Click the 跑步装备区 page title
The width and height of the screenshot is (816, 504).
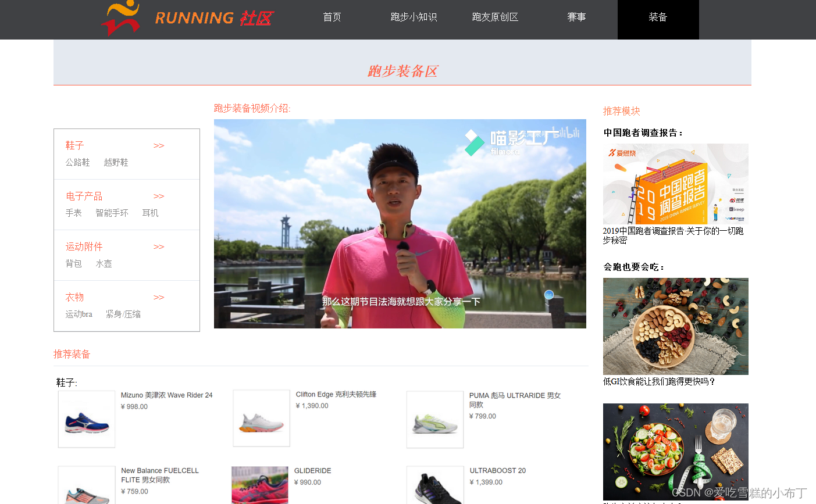(x=402, y=71)
